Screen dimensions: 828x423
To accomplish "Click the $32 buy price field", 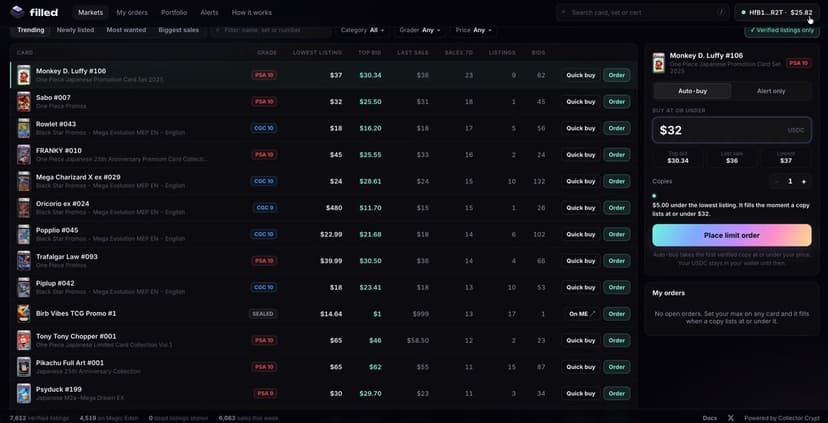I will pos(731,130).
